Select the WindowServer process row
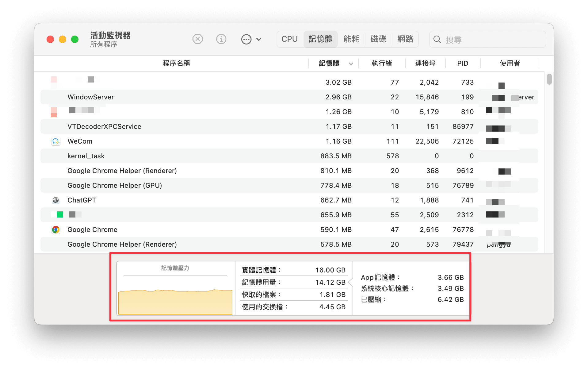 click(x=289, y=97)
